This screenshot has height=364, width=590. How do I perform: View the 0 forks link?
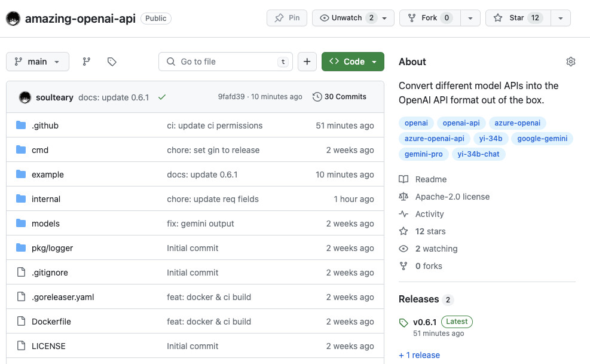[x=429, y=266]
